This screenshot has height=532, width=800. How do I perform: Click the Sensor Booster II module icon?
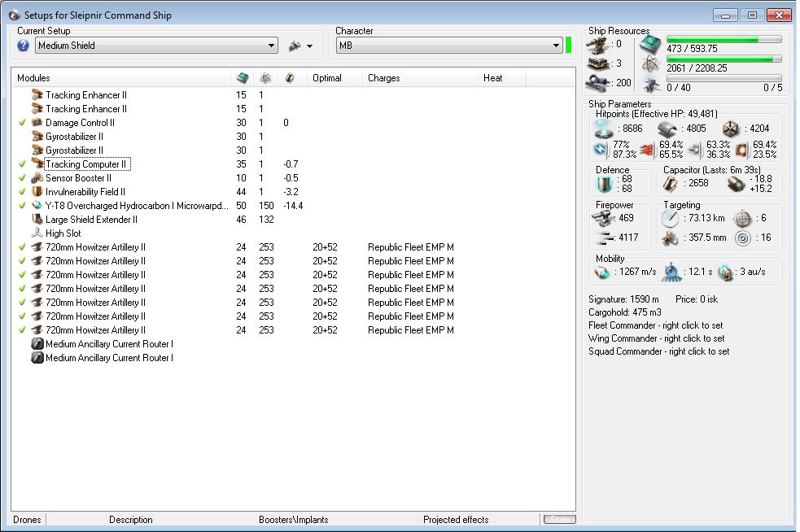(37, 177)
